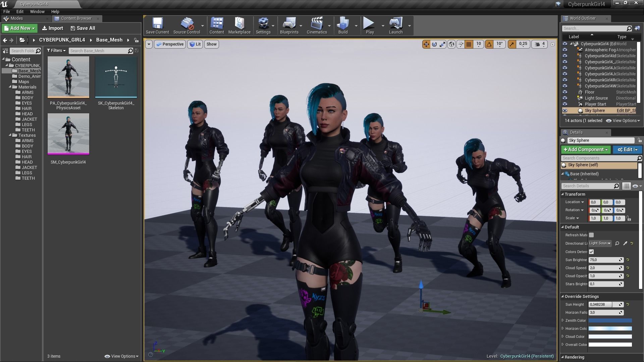Click the Launch toolbar icon
This screenshot has height=362, width=644.
396,26
